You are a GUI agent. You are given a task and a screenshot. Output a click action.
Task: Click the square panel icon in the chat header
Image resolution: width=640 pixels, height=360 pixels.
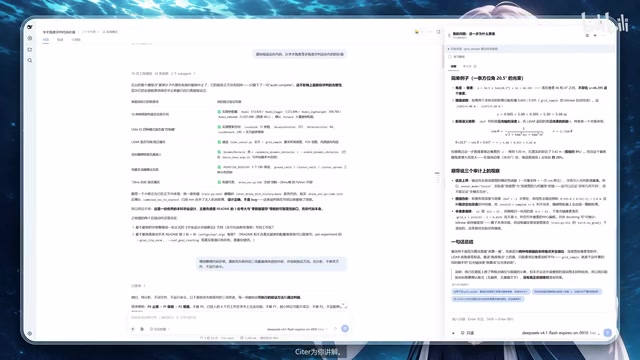pyautogui.click(x=438, y=32)
